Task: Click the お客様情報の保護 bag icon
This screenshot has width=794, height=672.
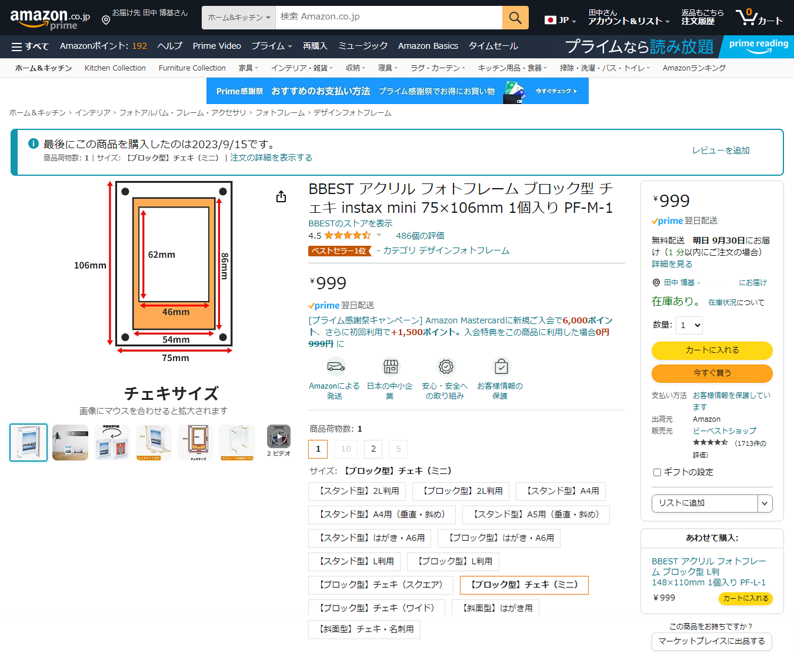Action: (501, 367)
